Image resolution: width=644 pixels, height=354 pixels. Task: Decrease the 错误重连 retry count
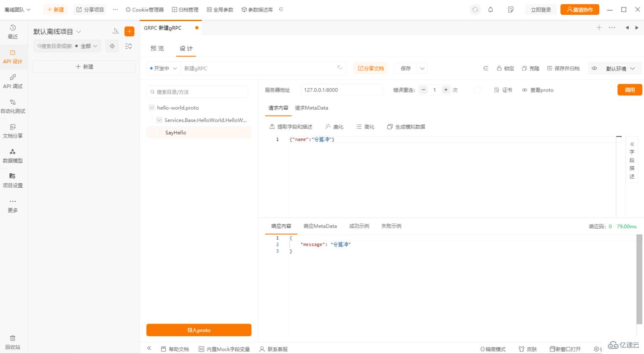pyautogui.click(x=423, y=90)
